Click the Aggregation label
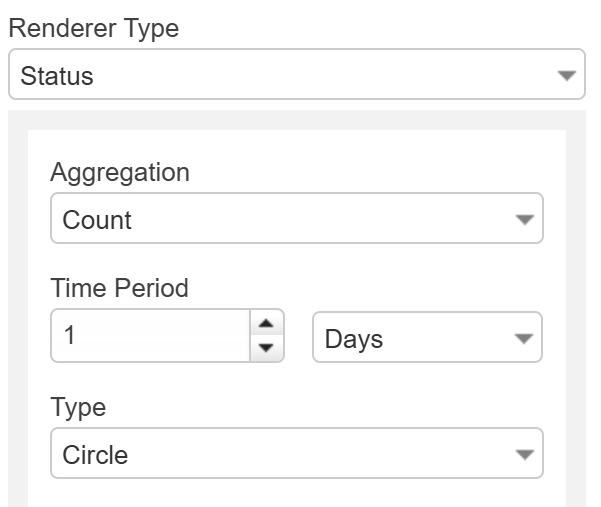Image resolution: width=601 pixels, height=507 pixels. tap(120, 172)
